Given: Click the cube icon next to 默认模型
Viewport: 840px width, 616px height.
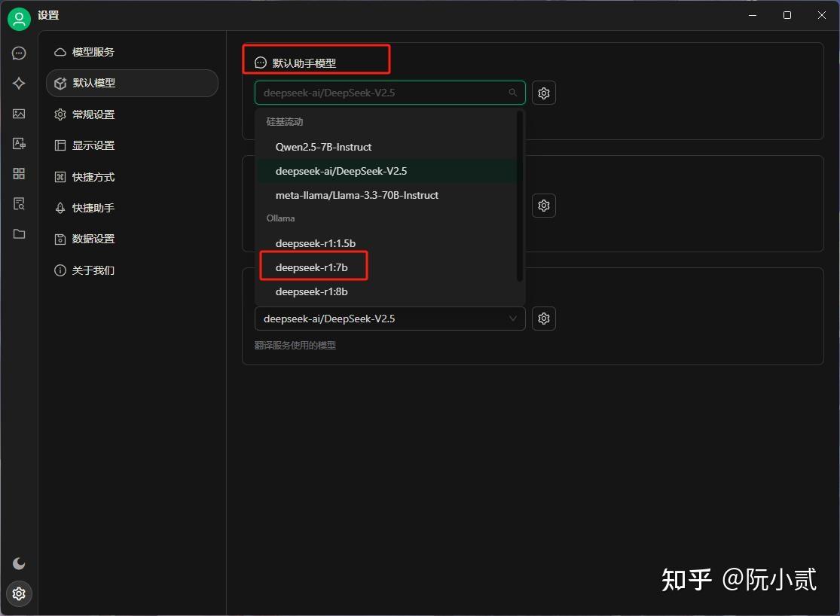Looking at the screenshot, I should [x=60, y=83].
